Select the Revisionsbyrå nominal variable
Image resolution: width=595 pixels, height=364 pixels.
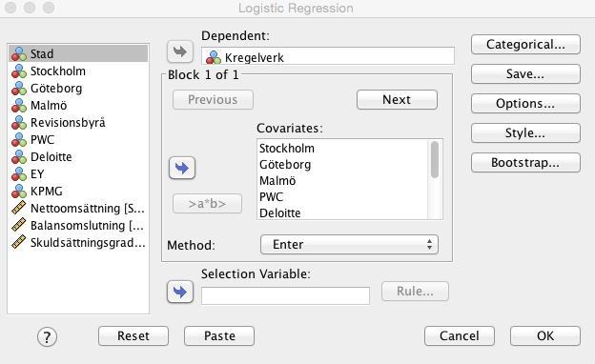point(78,123)
